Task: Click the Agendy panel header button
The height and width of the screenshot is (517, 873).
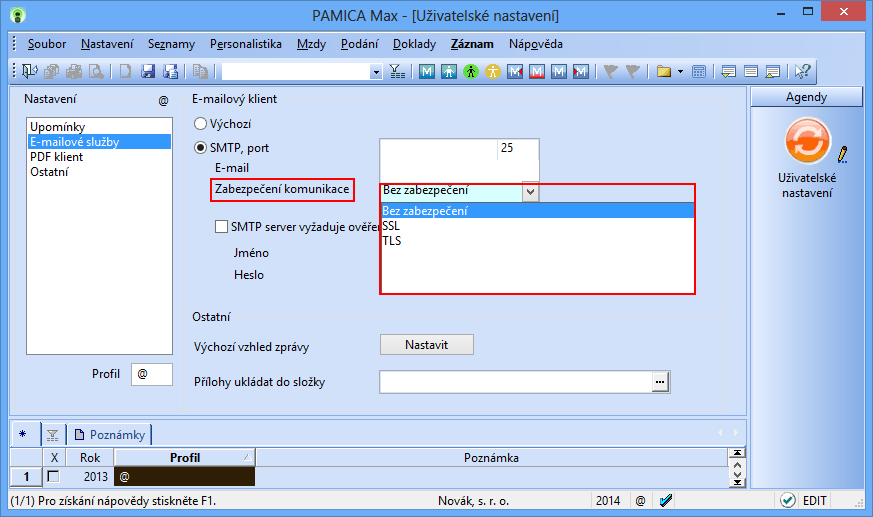Action: (806, 97)
